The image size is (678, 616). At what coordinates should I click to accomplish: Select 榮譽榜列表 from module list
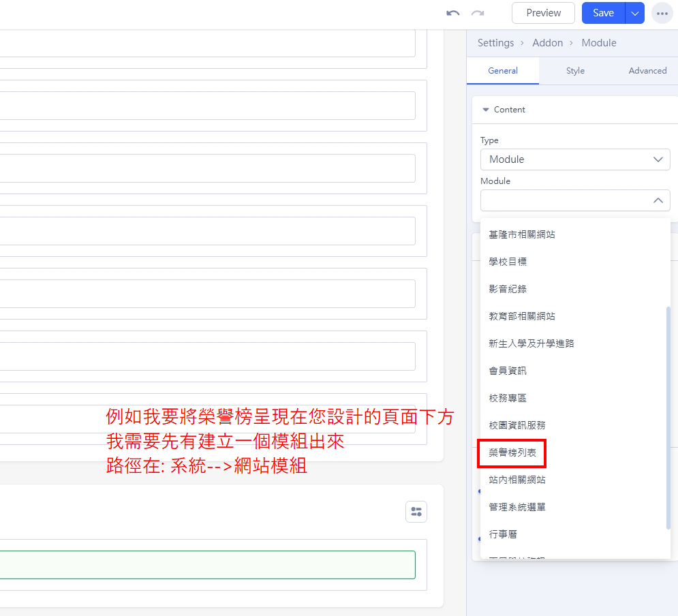coord(512,452)
